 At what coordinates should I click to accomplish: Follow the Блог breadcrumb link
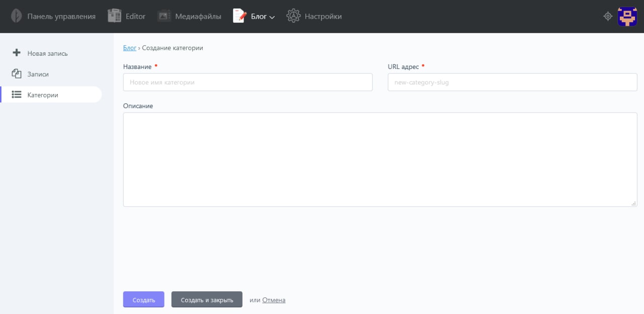(130, 48)
